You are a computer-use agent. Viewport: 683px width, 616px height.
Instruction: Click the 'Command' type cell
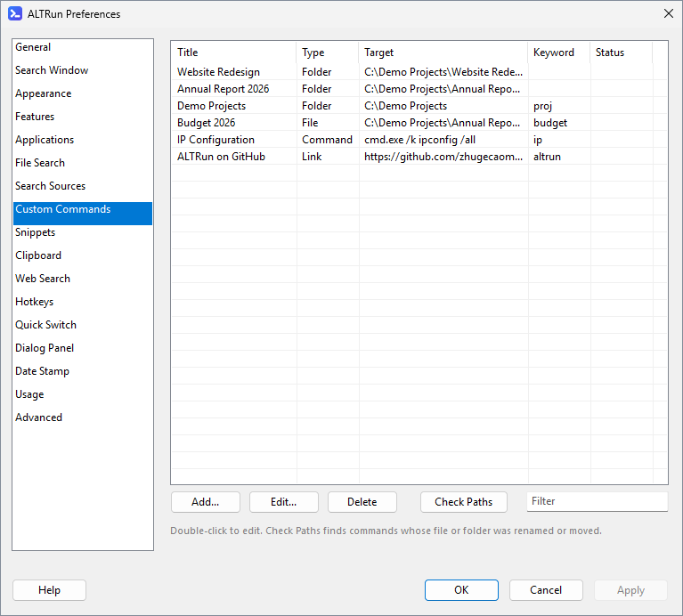327,139
